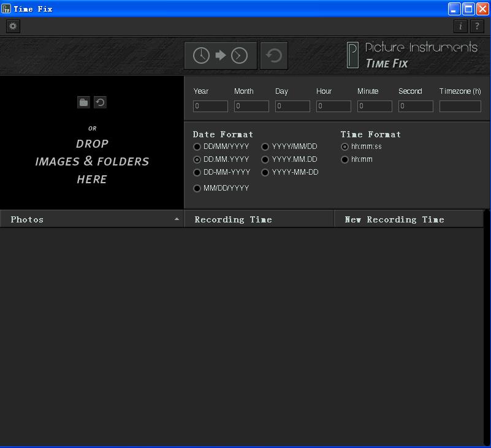
Task: Click into the Year input field
Action: [x=210, y=106]
